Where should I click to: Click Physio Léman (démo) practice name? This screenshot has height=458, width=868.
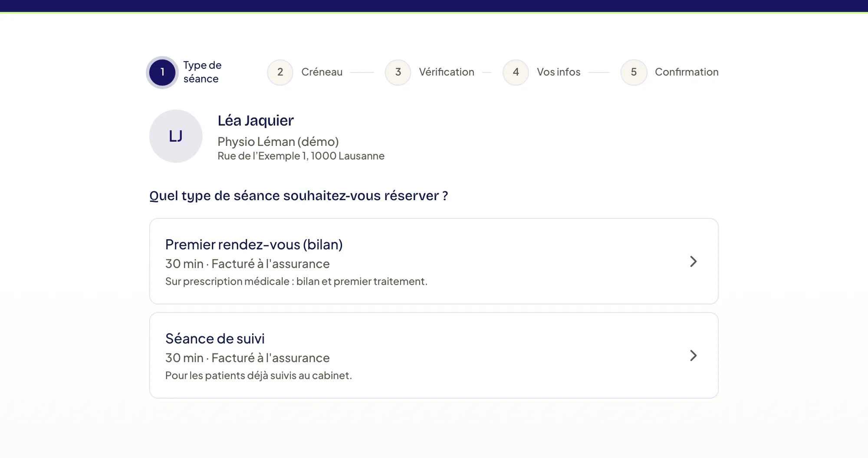(278, 142)
